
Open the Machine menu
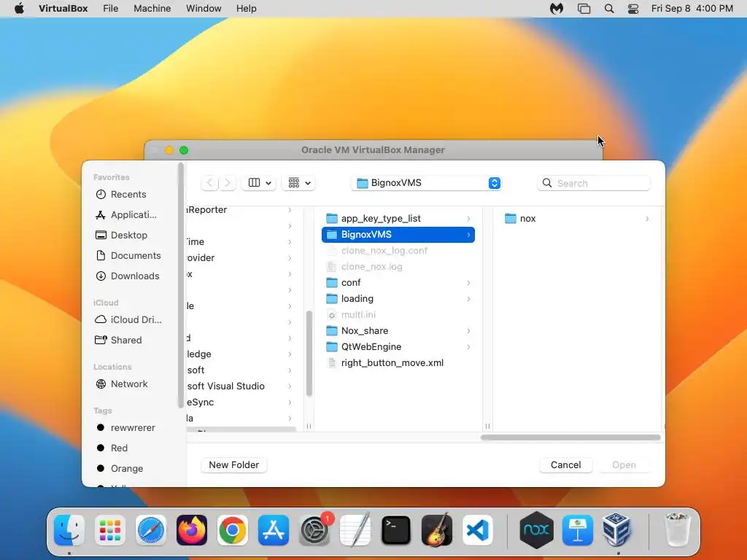[x=152, y=9]
